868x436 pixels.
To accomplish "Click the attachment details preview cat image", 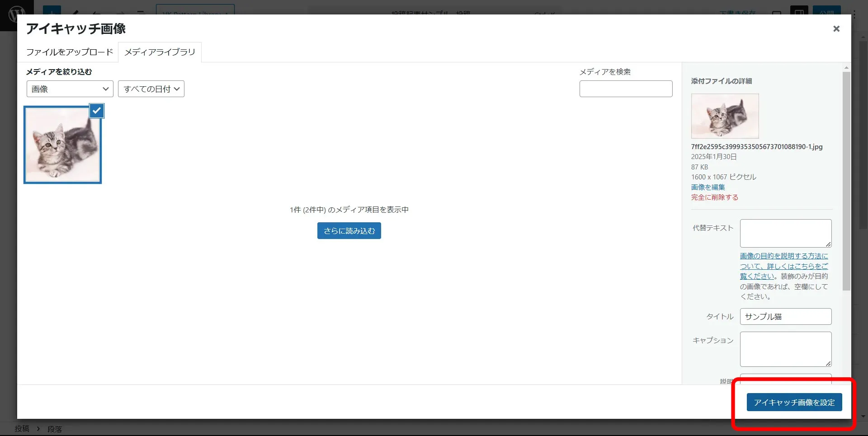I will (x=725, y=116).
